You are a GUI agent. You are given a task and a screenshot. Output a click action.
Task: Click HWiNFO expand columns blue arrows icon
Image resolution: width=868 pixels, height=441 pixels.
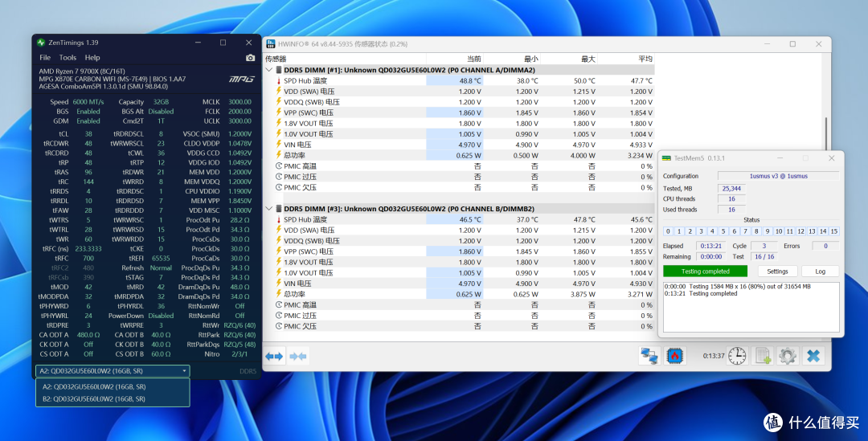coord(274,357)
